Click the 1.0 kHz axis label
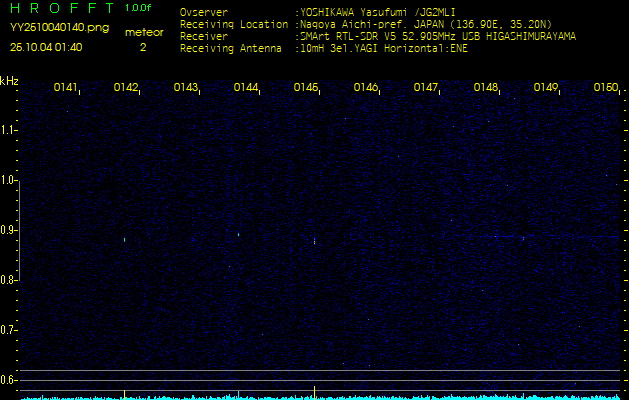 pos(7,181)
